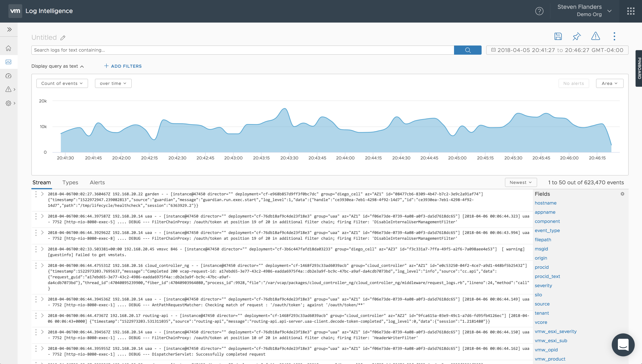The width and height of the screenshot is (642, 364).
Task: Expand the left navigation sidebar
Action: pyautogui.click(x=9, y=29)
